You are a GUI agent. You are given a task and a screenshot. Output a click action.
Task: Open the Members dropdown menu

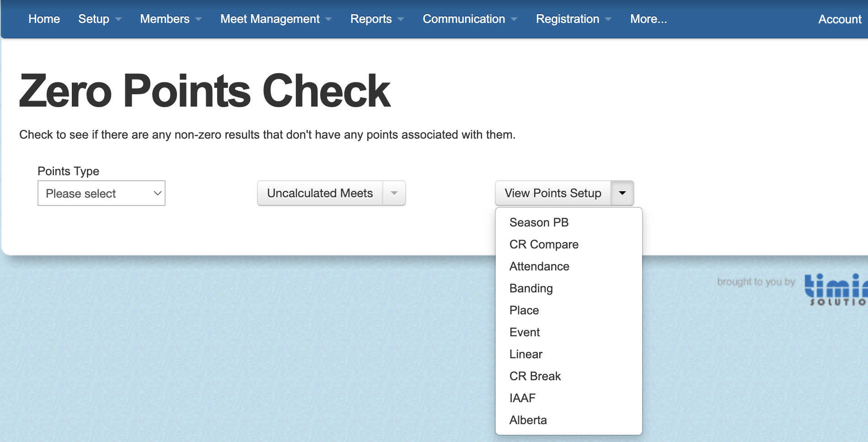tap(171, 19)
